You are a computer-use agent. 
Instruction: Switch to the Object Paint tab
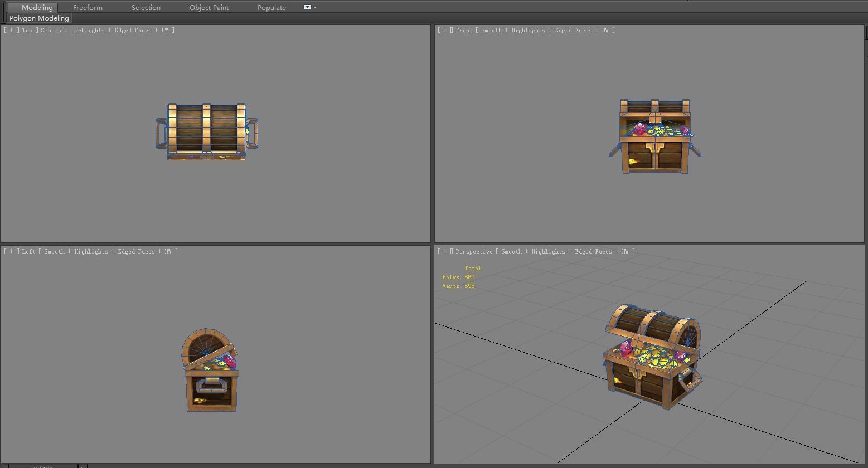click(x=209, y=7)
